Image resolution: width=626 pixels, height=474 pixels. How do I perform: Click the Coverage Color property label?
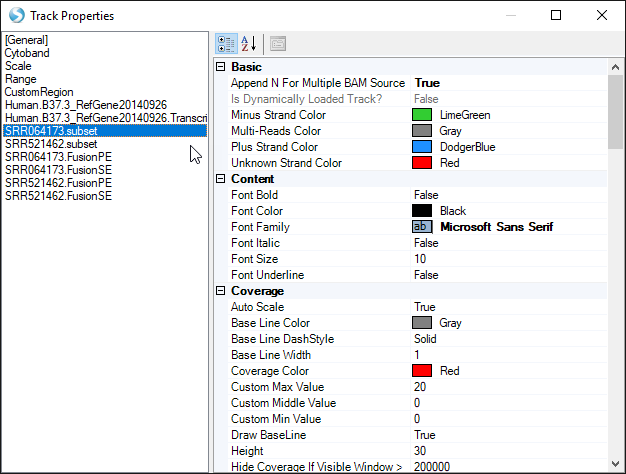pyautogui.click(x=270, y=371)
